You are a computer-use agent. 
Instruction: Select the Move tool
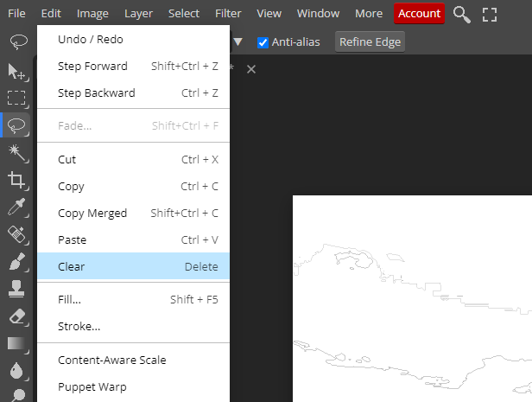[16, 72]
